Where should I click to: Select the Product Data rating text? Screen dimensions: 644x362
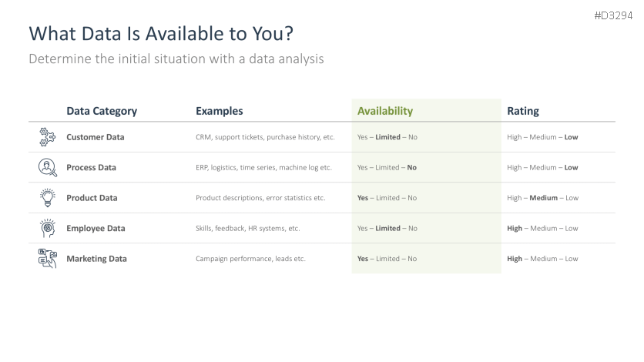[542, 198]
